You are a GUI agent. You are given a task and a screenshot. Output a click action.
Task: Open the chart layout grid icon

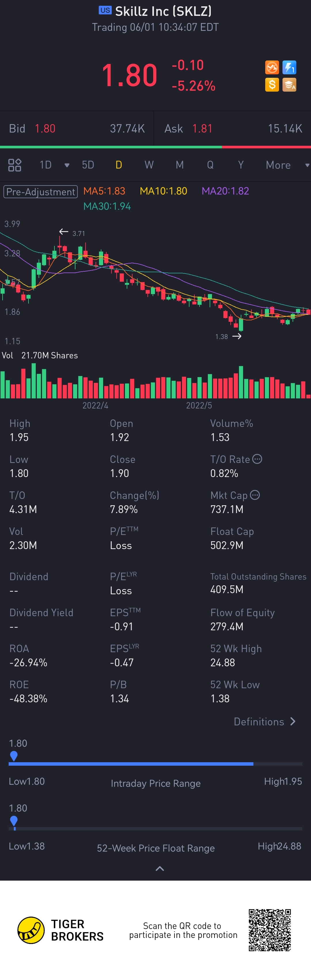[x=14, y=165]
